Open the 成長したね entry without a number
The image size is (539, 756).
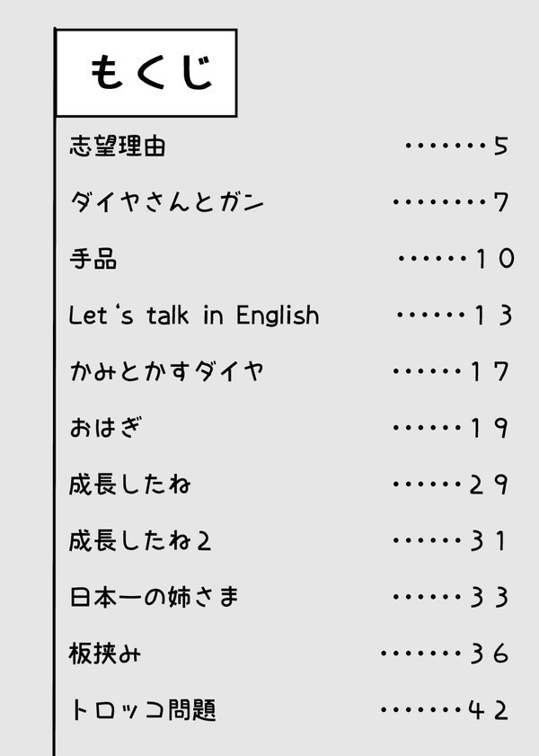click(130, 485)
